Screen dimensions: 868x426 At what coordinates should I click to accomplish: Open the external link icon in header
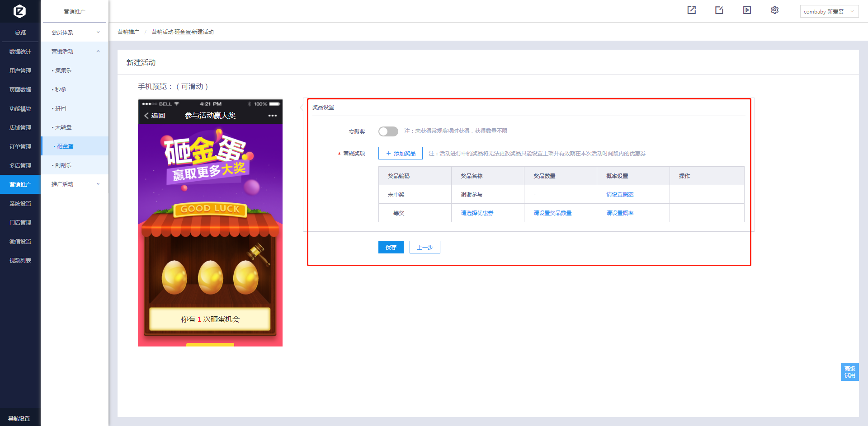(691, 10)
